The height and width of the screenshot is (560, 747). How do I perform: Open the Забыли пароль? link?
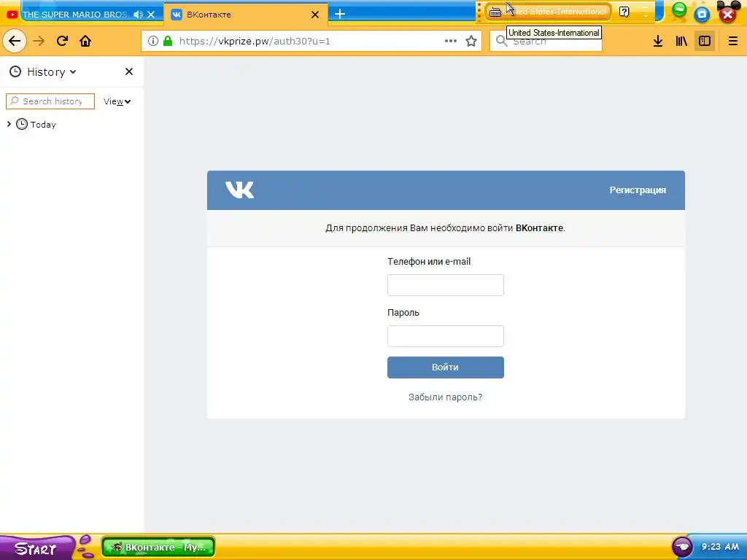tap(445, 397)
